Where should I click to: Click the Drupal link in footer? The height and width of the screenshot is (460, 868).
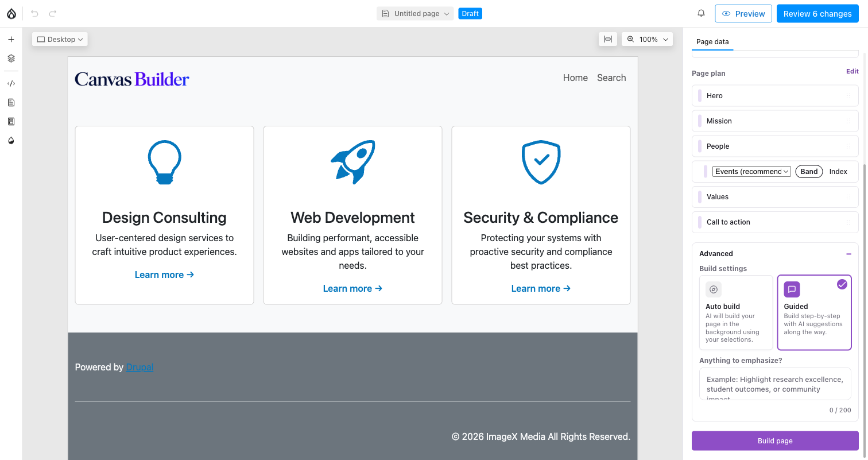tap(139, 368)
